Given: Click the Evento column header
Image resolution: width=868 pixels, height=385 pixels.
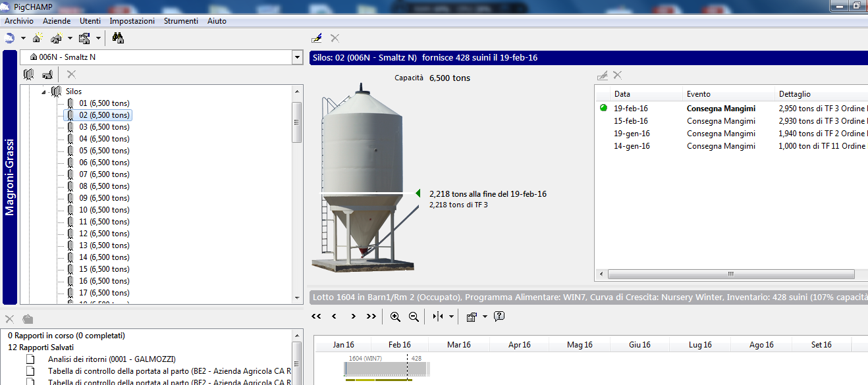Looking at the screenshot, I should coord(699,94).
